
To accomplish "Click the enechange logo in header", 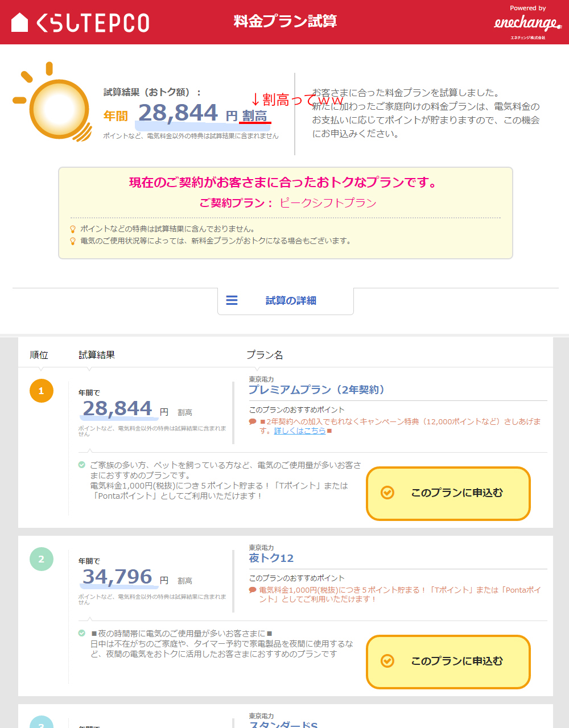I will pyautogui.click(x=527, y=23).
